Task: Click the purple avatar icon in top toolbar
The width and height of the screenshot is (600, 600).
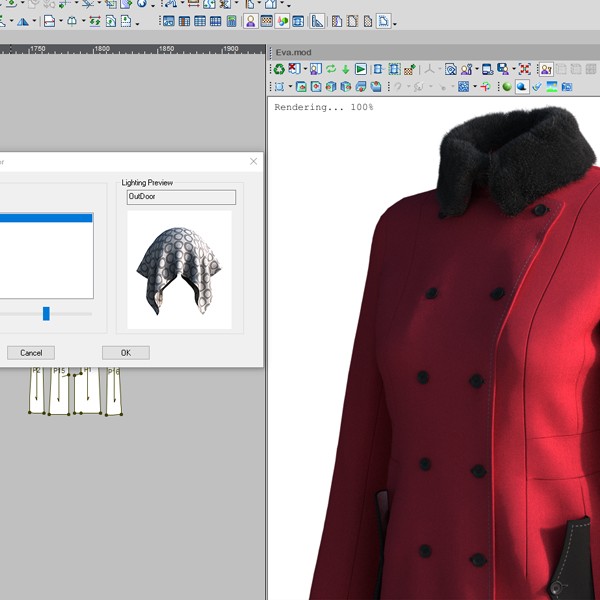Action: click(x=250, y=21)
